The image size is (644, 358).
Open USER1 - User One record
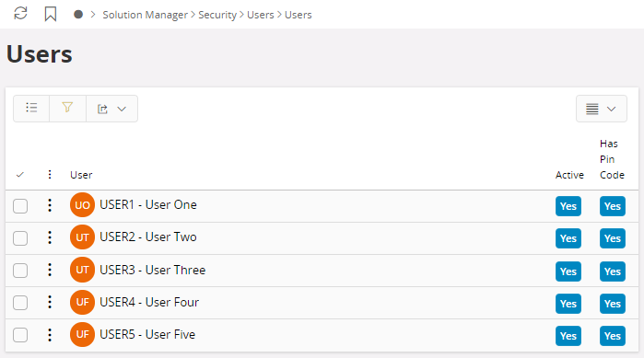[x=148, y=204]
